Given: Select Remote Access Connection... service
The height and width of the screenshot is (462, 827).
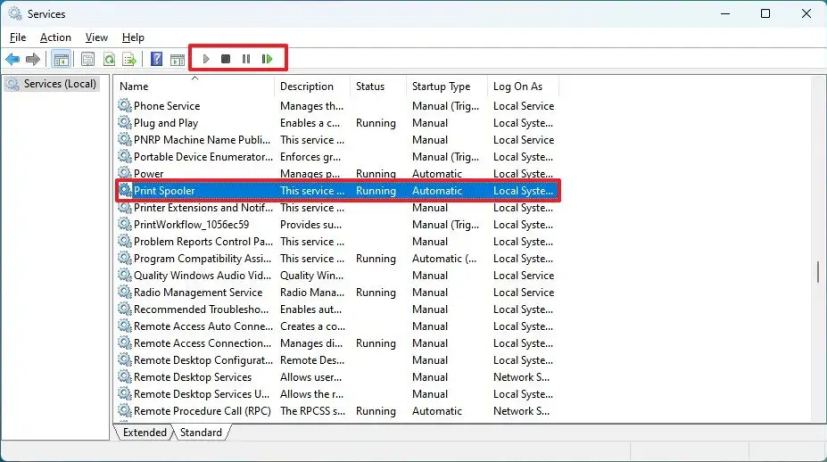Looking at the screenshot, I should 203,343.
